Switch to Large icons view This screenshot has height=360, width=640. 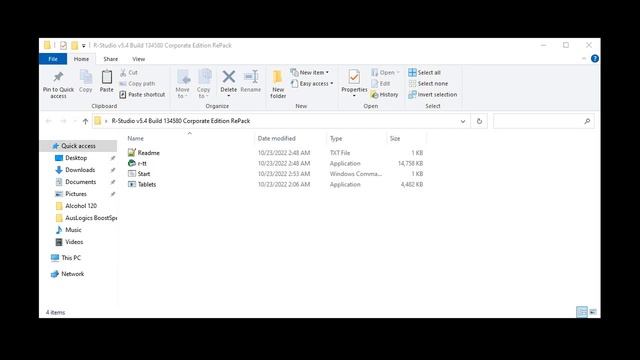coord(593,312)
